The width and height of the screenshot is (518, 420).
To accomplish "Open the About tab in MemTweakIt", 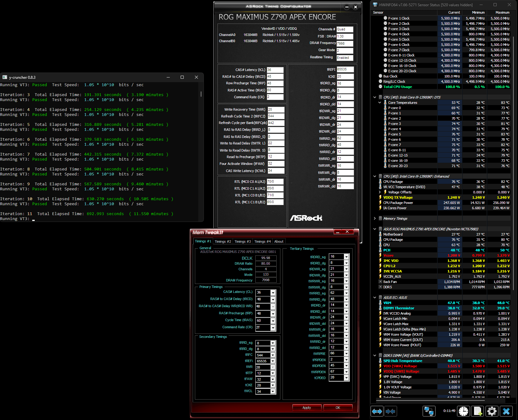I will coord(279,241).
